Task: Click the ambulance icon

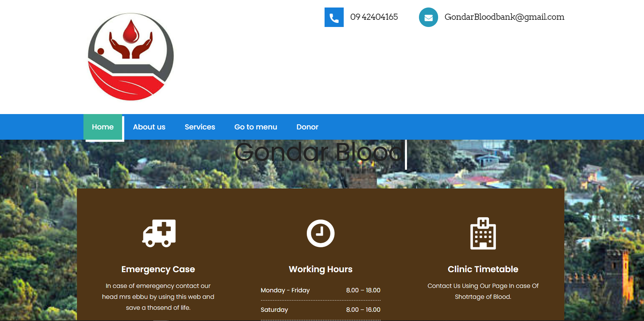Action: pos(159,233)
